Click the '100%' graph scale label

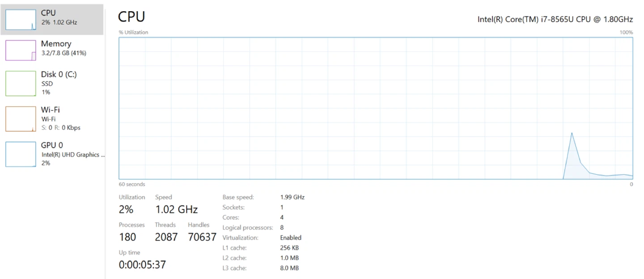[626, 32]
